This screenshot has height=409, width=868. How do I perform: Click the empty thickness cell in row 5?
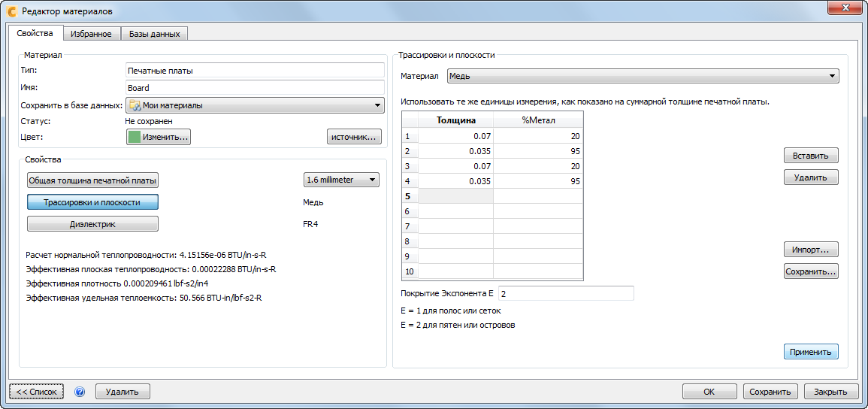pyautogui.click(x=456, y=196)
